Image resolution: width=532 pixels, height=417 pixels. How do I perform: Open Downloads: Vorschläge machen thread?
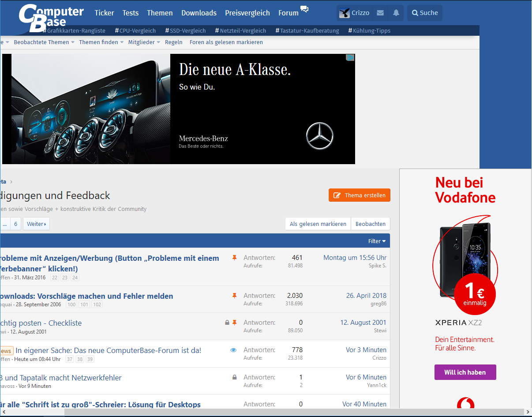click(86, 296)
